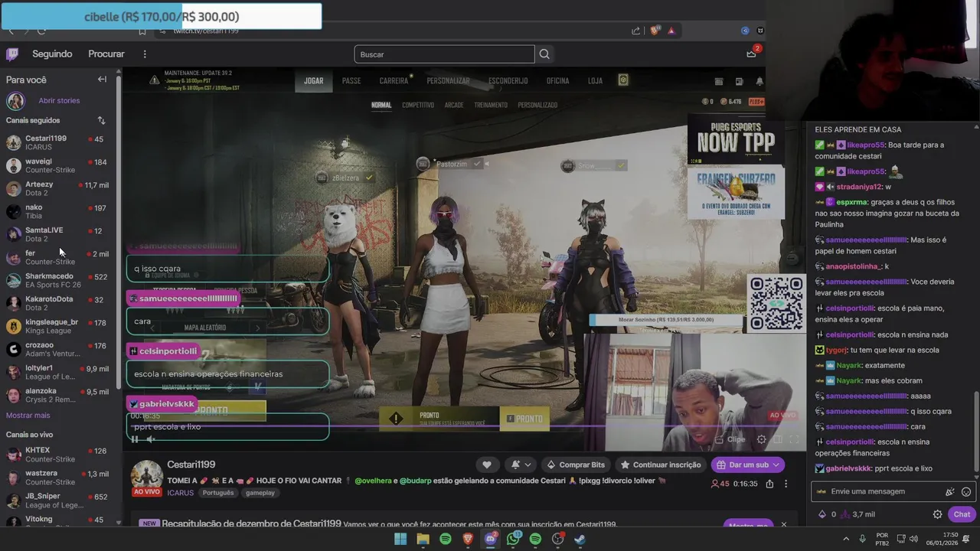Image resolution: width=980 pixels, height=551 pixels.
Task: Enter fullscreen on the video player
Action: point(794,439)
